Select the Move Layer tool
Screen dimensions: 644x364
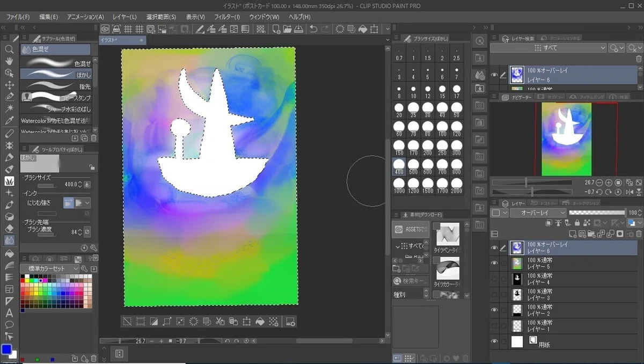point(9,85)
